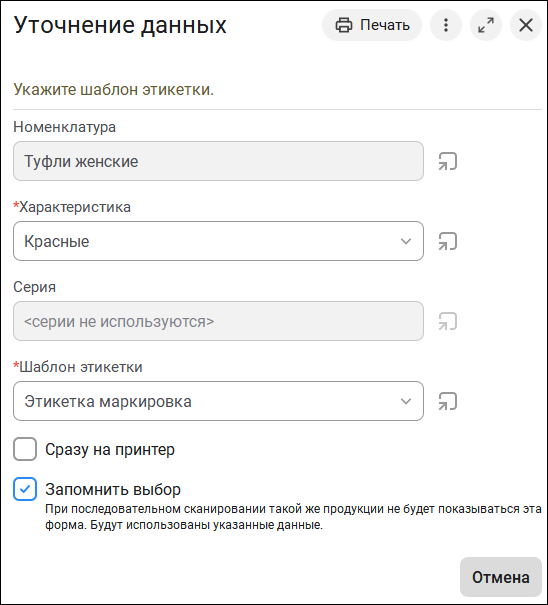Image resolution: width=548 pixels, height=605 pixels.
Task: Click the Печать button
Action: [x=372, y=25]
